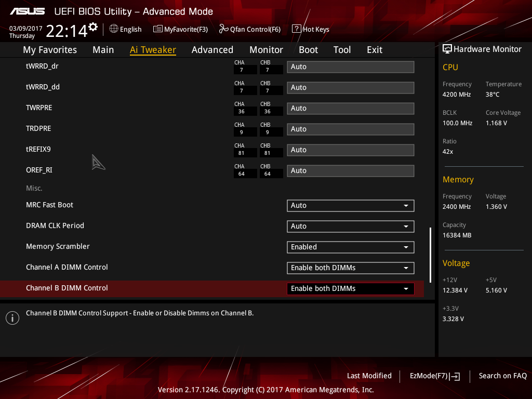Open Channel B DIMM Control dropdown arrow

[x=406, y=289]
